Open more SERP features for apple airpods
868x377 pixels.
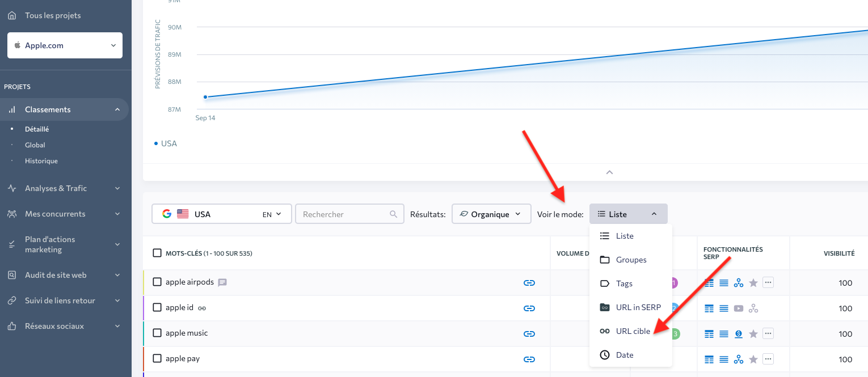(x=768, y=282)
